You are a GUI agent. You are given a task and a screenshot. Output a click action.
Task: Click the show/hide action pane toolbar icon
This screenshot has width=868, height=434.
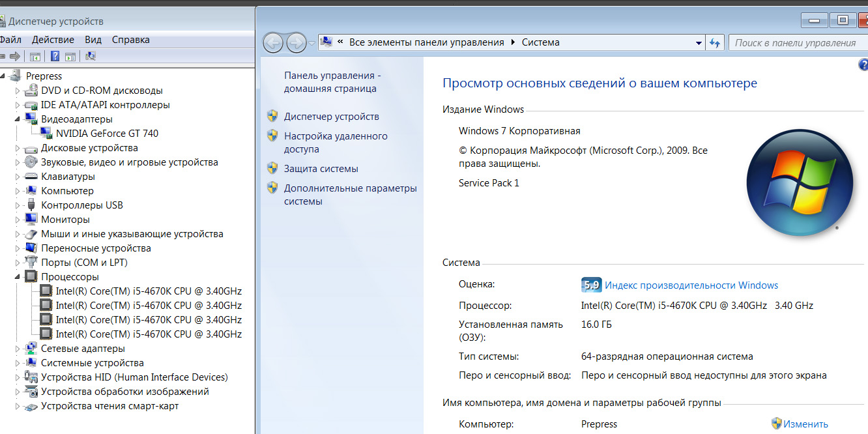coord(70,57)
